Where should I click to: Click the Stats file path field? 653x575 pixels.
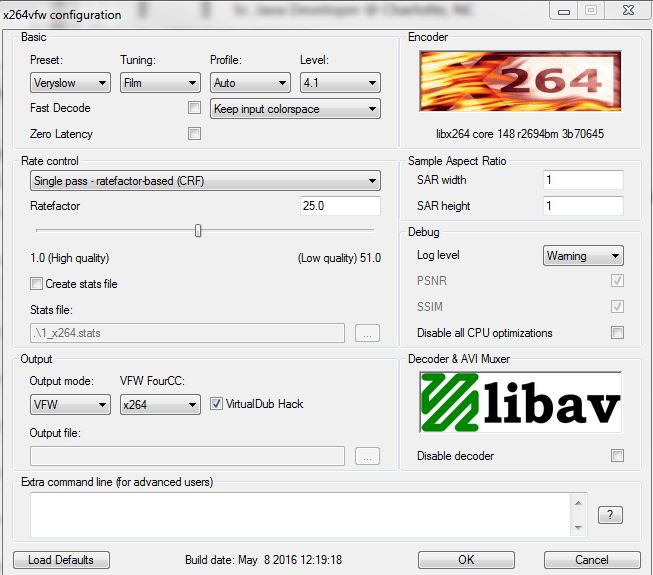coord(187,333)
